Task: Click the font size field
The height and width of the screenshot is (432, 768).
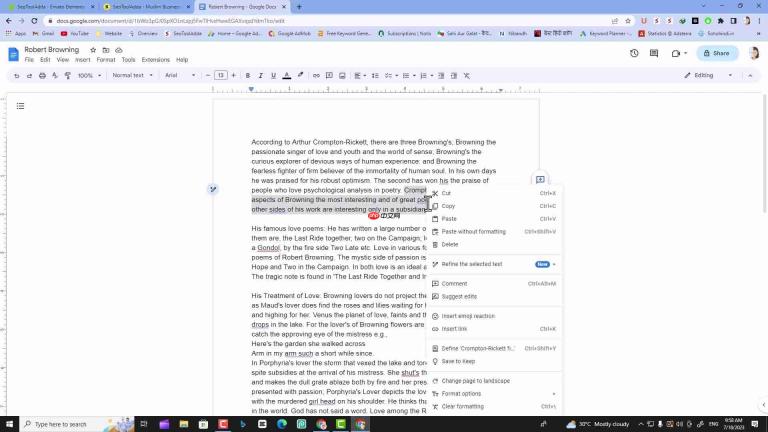Action: 221,75
